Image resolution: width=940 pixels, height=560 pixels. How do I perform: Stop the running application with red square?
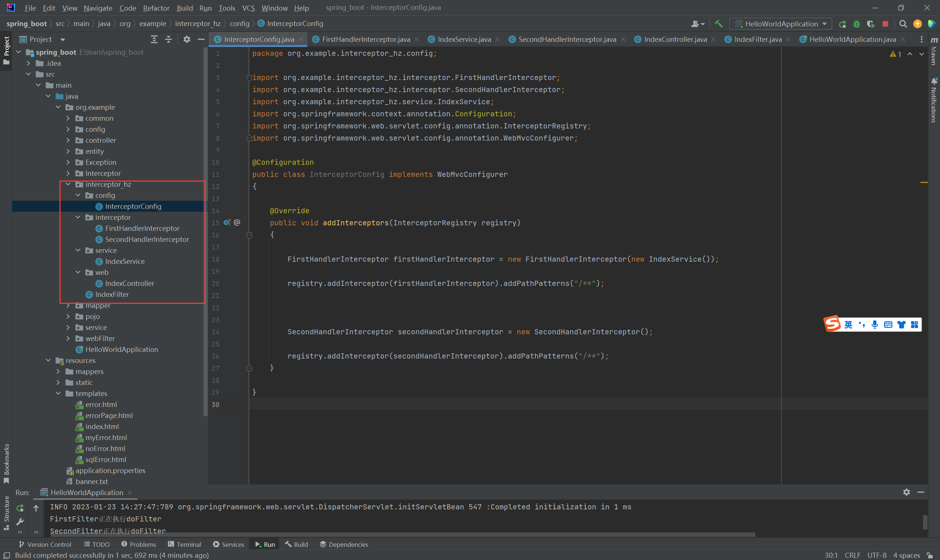885,24
